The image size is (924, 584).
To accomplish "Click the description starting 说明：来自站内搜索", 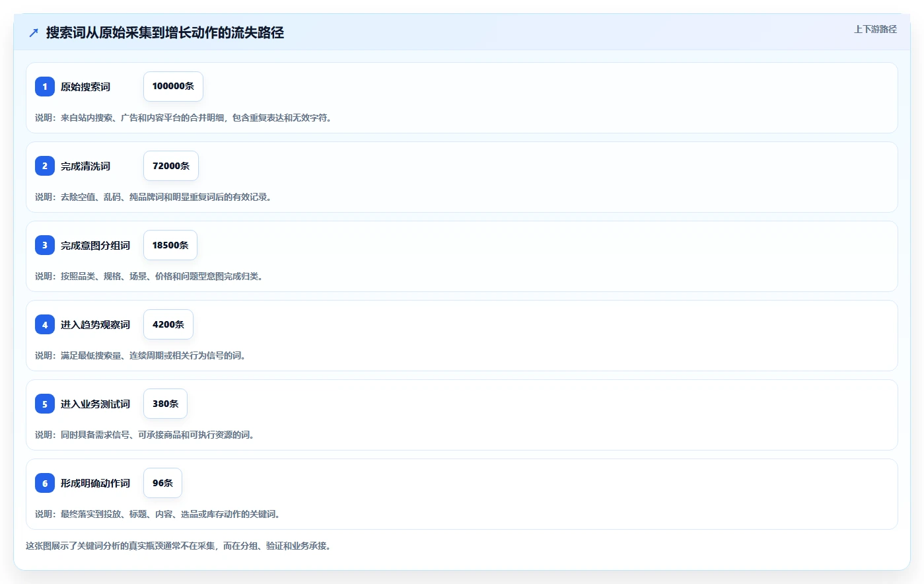I will coord(184,118).
